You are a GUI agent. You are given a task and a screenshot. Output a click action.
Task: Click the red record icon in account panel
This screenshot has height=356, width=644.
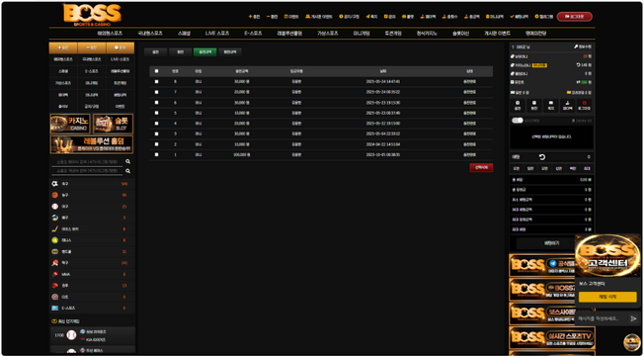584,103
